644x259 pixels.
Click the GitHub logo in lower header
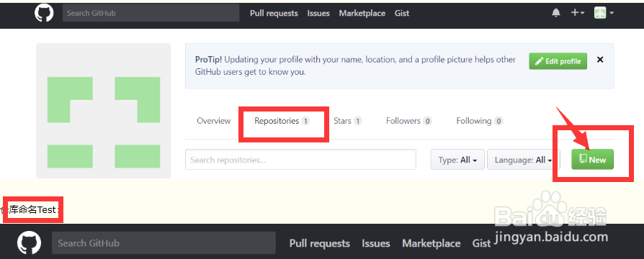tap(29, 242)
